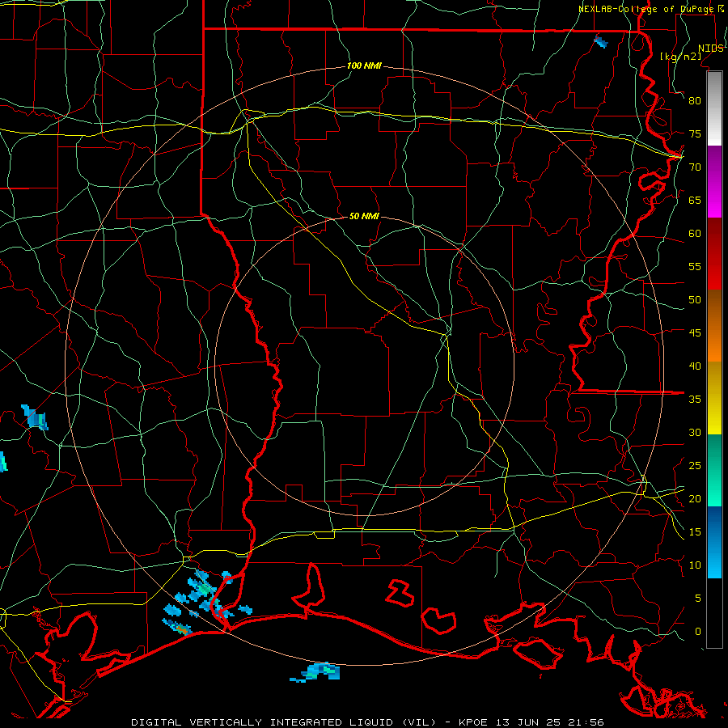728x728 pixels.
Task: Click the scale value 10
Action: [x=695, y=565]
